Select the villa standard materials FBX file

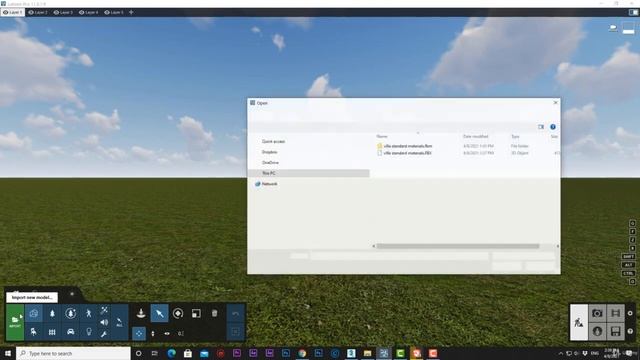click(x=407, y=153)
